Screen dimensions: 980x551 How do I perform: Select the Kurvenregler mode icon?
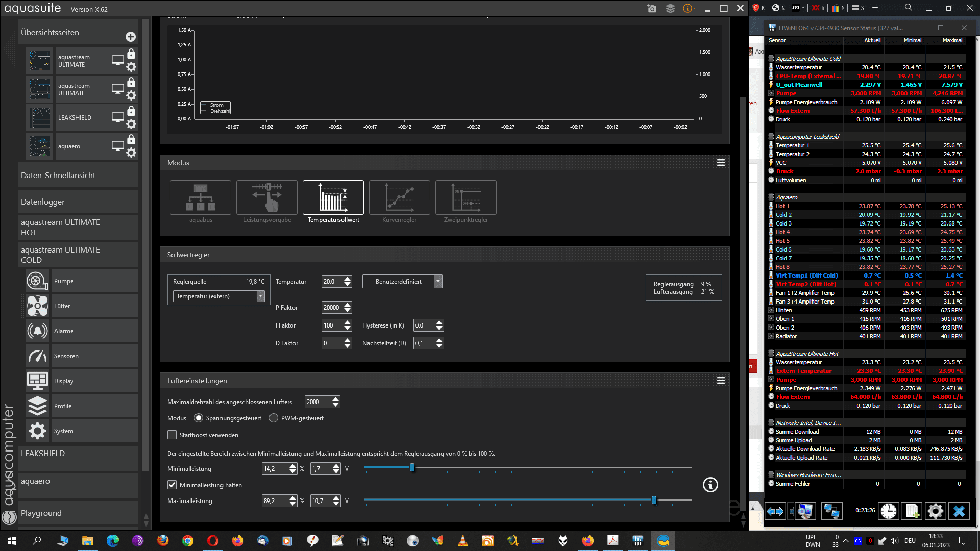[x=399, y=197]
